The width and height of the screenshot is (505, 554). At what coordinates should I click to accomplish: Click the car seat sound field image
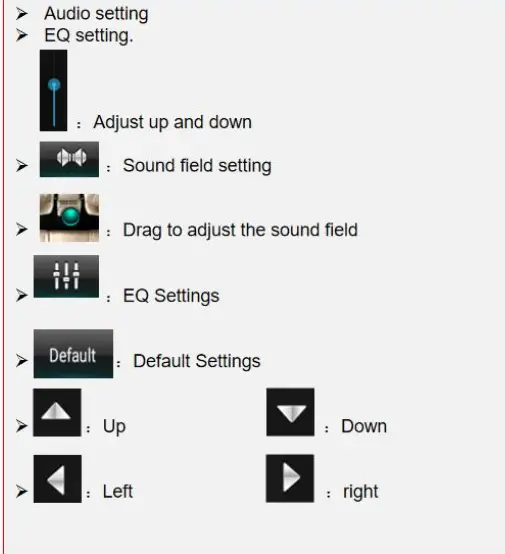[x=69, y=218]
